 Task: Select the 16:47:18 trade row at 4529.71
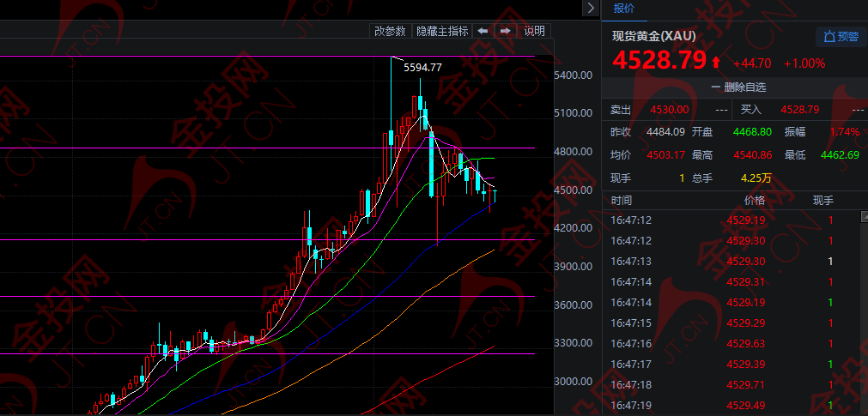731,385
